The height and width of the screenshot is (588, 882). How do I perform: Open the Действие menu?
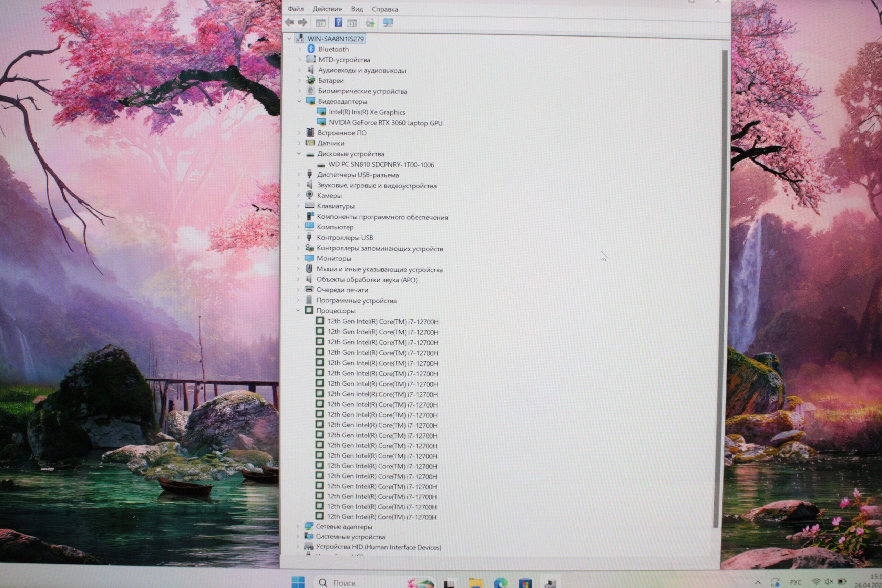click(x=327, y=9)
